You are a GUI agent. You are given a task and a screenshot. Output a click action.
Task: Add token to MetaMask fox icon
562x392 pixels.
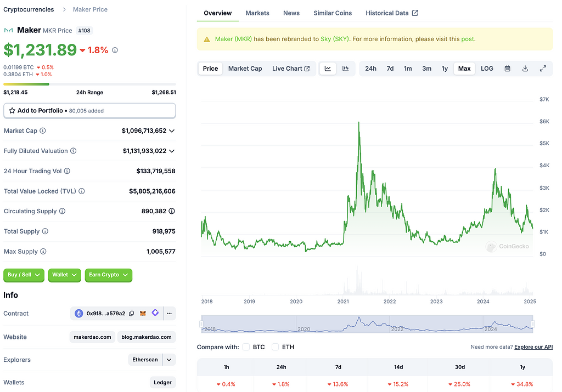143,314
